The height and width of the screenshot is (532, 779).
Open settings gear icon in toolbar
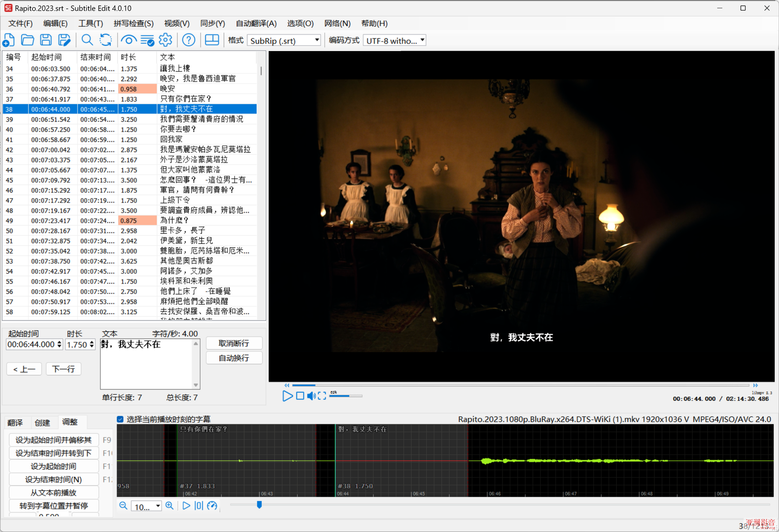166,40
